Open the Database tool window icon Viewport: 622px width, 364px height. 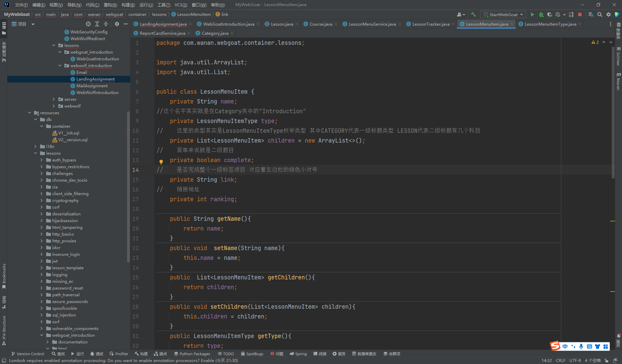619,30
